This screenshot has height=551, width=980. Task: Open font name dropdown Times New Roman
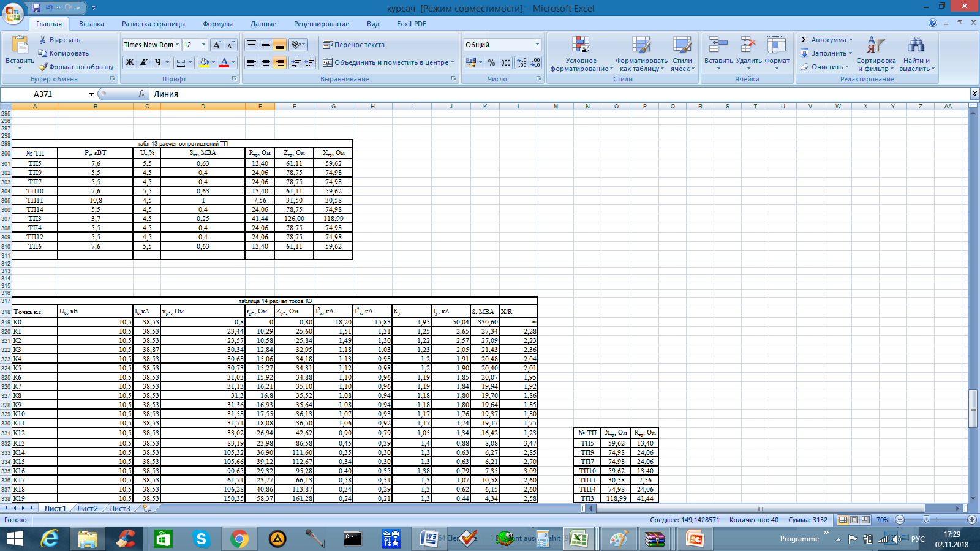[178, 45]
